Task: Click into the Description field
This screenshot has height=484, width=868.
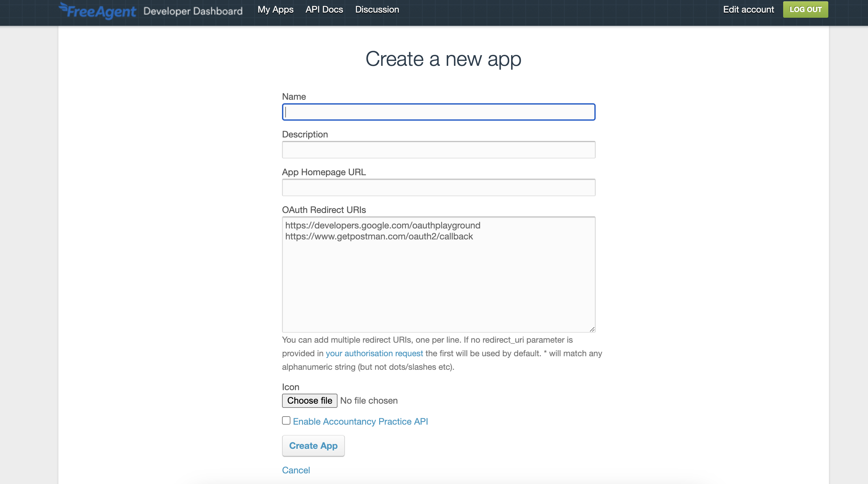Action: click(439, 150)
